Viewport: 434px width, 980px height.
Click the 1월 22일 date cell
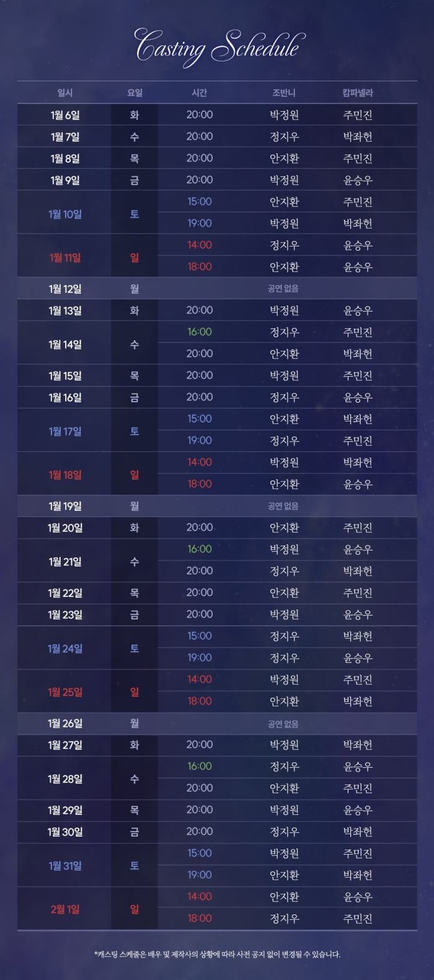(65, 593)
